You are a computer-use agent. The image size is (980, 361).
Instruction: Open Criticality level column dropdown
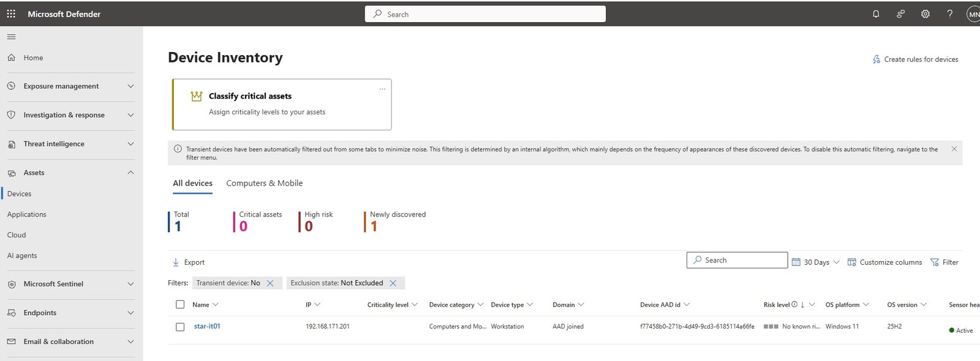coord(415,305)
